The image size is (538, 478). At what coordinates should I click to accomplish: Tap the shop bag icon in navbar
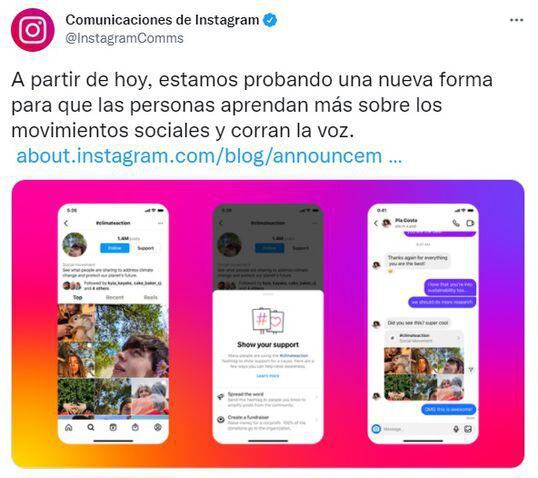pos(135,427)
